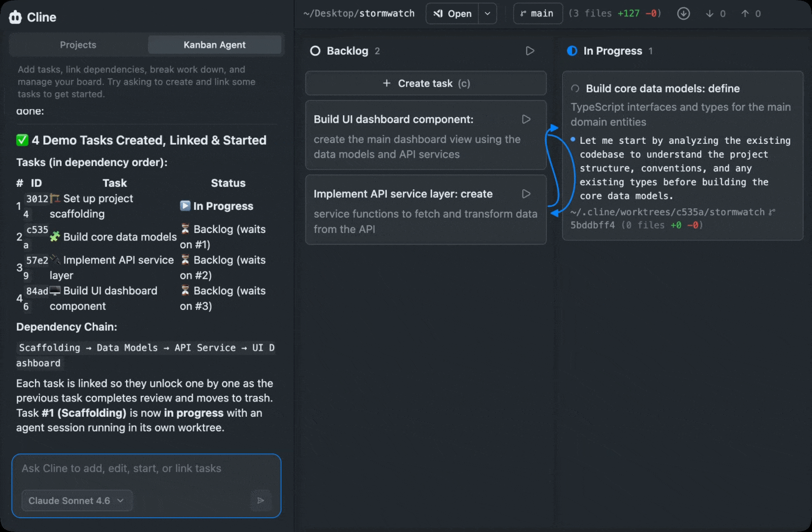
Task: Click the In Progress status cell in table
Action: 217,206
